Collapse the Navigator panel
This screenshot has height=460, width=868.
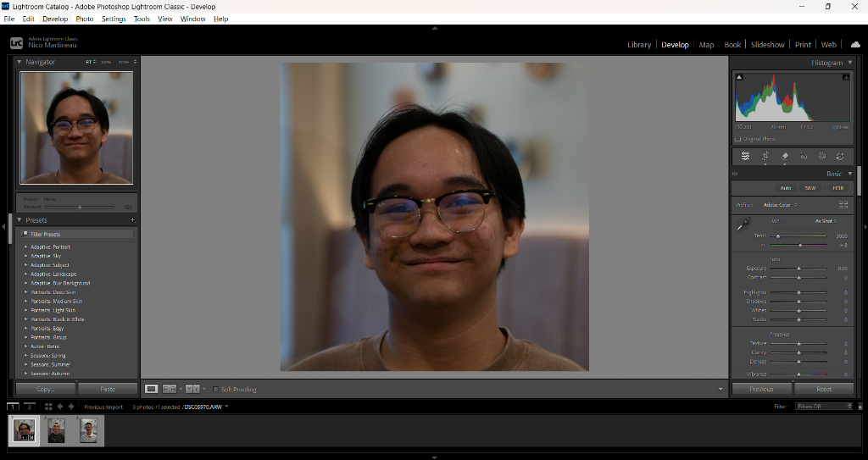(19, 62)
